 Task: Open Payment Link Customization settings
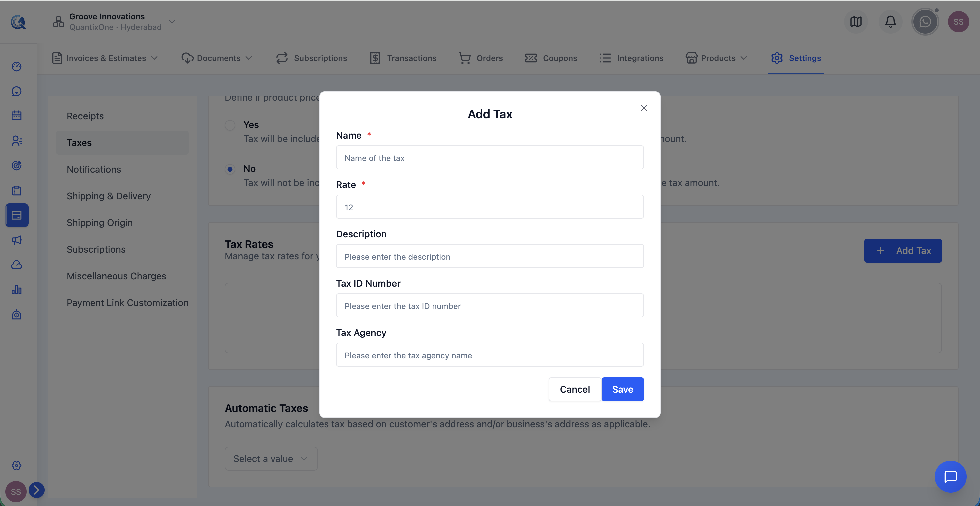point(127,302)
